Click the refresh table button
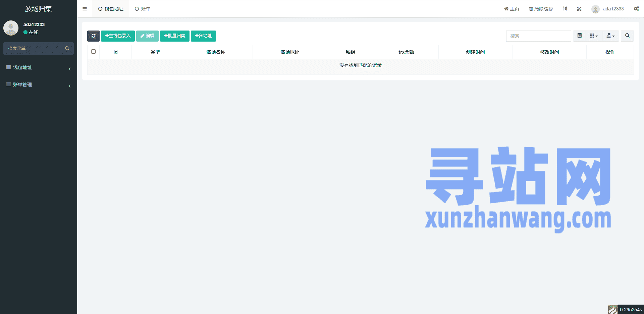Screen dimensions: 644x314 point(93,36)
